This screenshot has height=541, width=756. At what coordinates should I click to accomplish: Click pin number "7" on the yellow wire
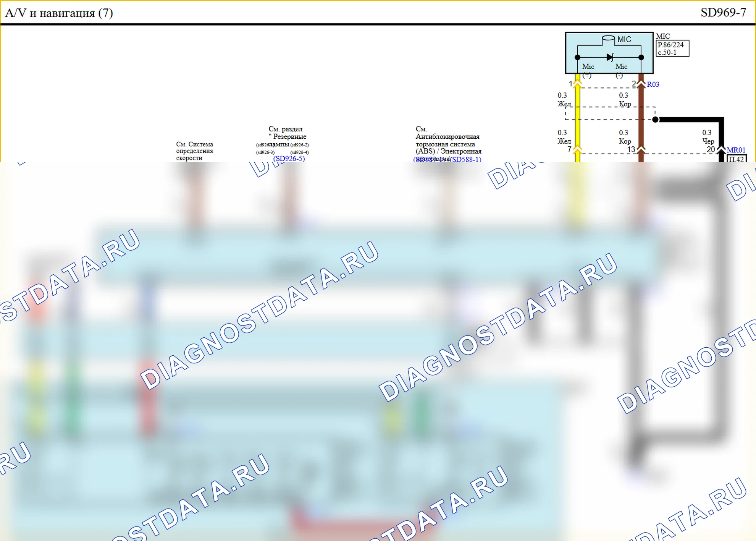[569, 149]
